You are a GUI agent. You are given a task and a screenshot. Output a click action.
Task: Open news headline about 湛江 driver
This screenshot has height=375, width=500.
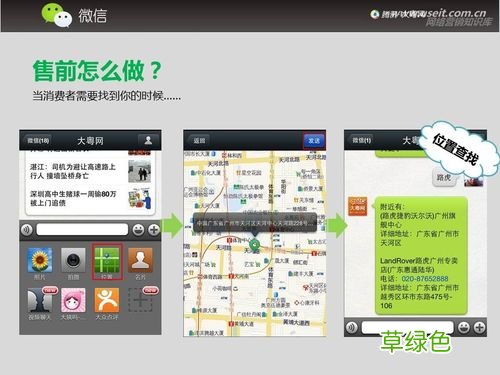point(73,171)
